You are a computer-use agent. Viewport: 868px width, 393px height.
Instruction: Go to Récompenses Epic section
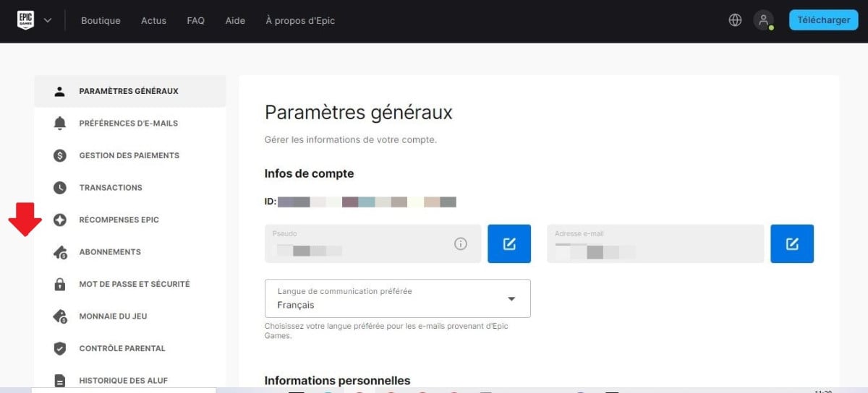tap(119, 220)
